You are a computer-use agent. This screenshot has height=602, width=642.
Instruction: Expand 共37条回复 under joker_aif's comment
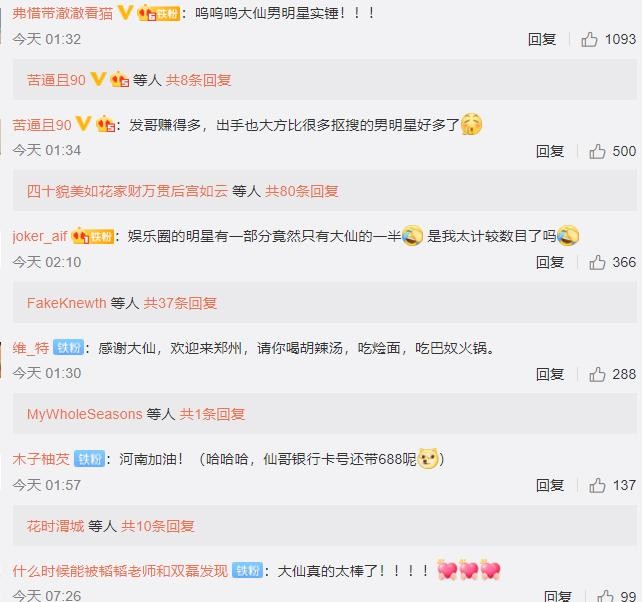[x=180, y=303]
